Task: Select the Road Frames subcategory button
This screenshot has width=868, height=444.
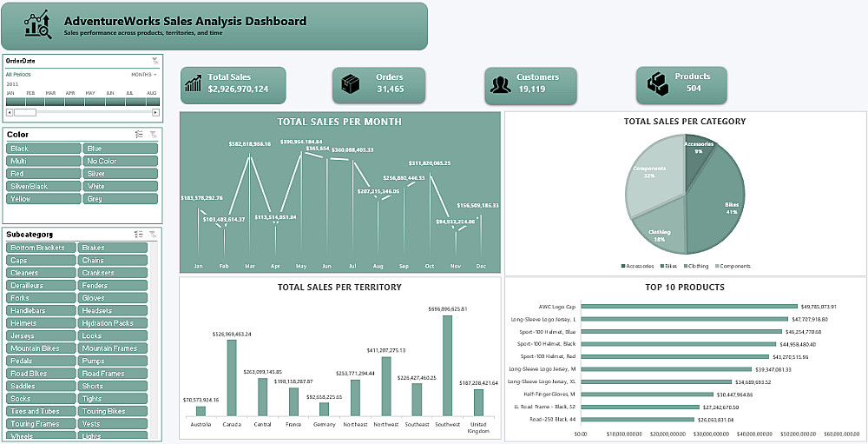Action: [112, 374]
